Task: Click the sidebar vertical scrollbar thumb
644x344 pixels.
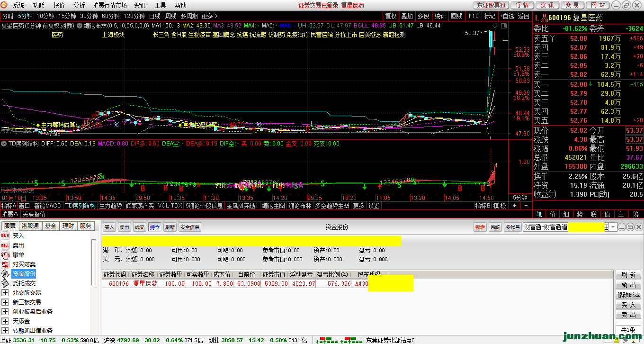Action: 93,262
